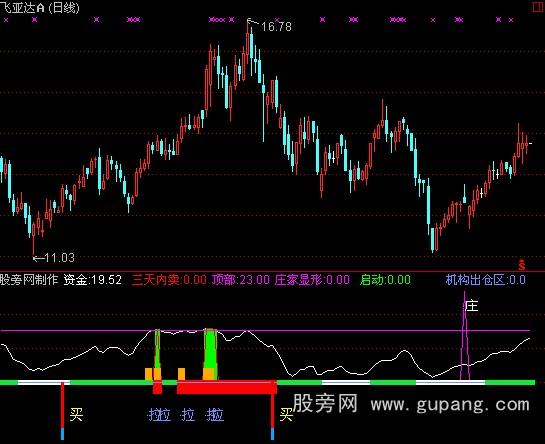This screenshot has height=444, width=545.
Task: Click the second yellow 买 signal near the red bar
Action: pyautogui.click(x=286, y=414)
